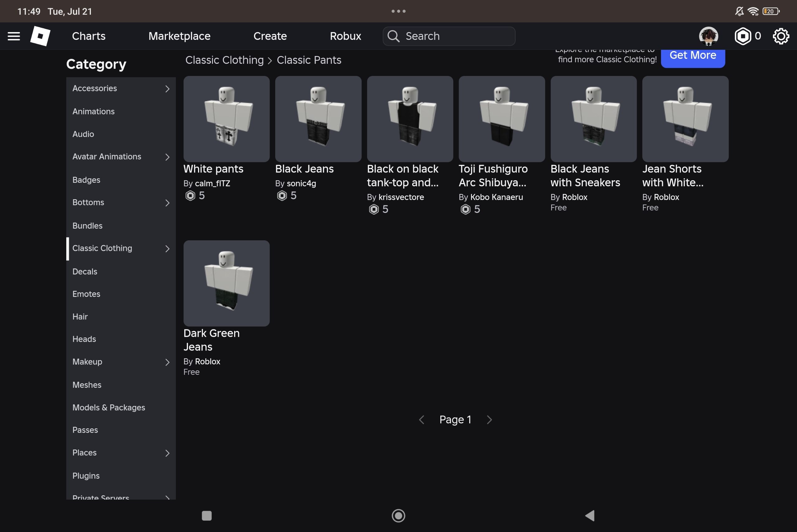The width and height of the screenshot is (797, 532).
Task: Open creator krissvectore profile link
Action: coord(401,197)
